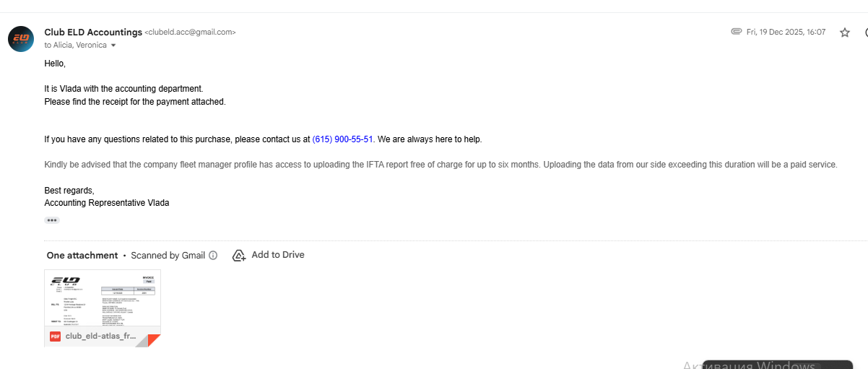The width and height of the screenshot is (868, 369).
Task: Click the Scanned by Gmail info icon
Action: (x=213, y=255)
